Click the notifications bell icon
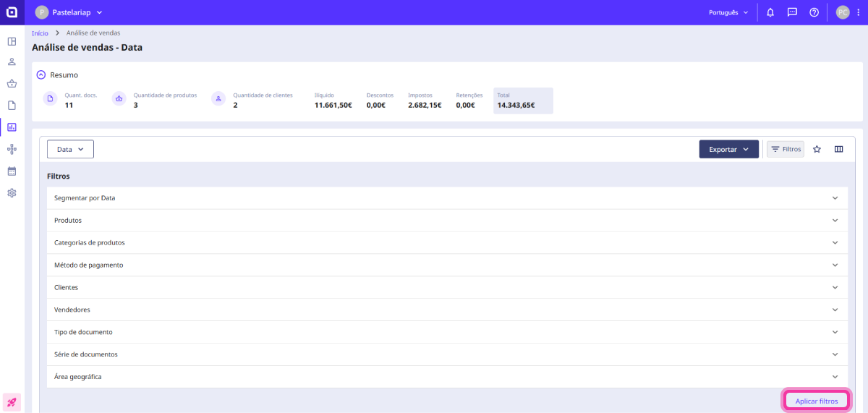868x413 pixels. (x=770, y=12)
